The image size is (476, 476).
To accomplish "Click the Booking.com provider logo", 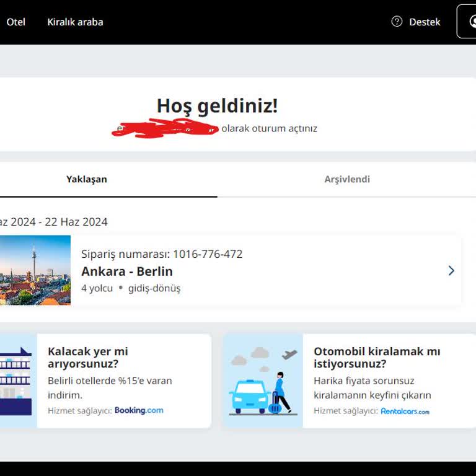I will (139, 410).
